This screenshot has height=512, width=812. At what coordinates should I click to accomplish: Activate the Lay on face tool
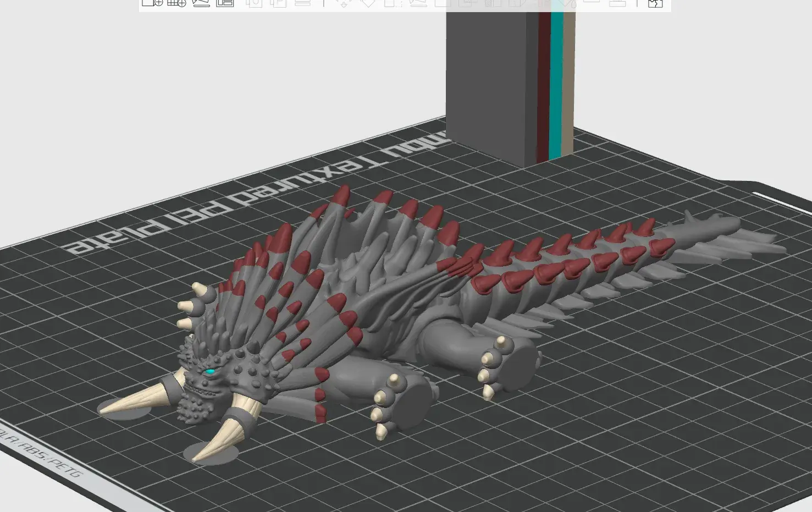pyautogui.click(x=418, y=3)
